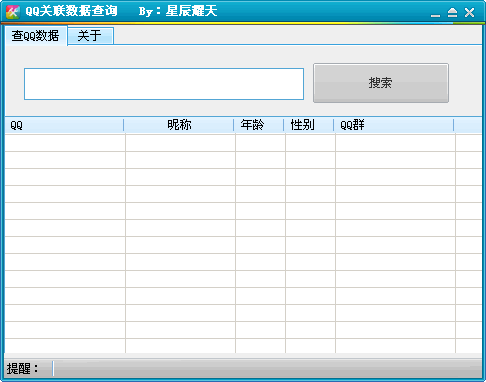
Task: Open the 关于 tab
Action: [90, 36]
